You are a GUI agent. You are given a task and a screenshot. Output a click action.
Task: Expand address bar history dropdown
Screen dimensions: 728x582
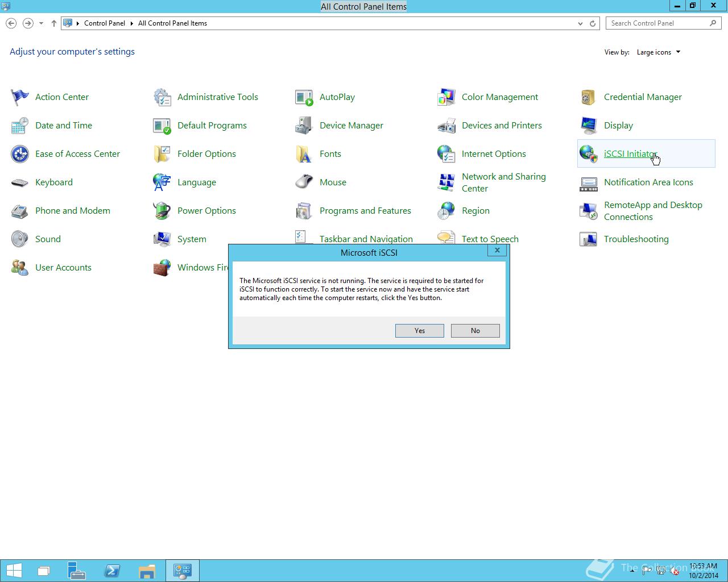pyautogui.click(x=580, y=23)
